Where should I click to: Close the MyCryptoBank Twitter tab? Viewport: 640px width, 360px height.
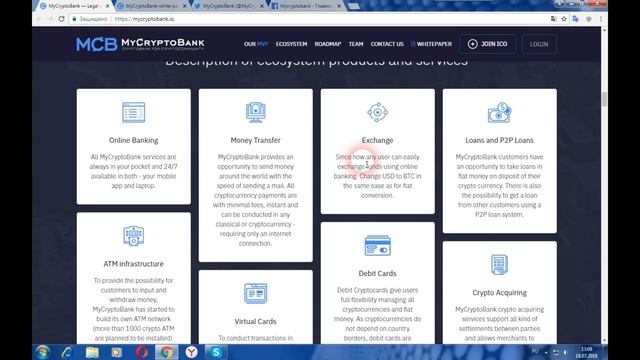coord(262,6)
